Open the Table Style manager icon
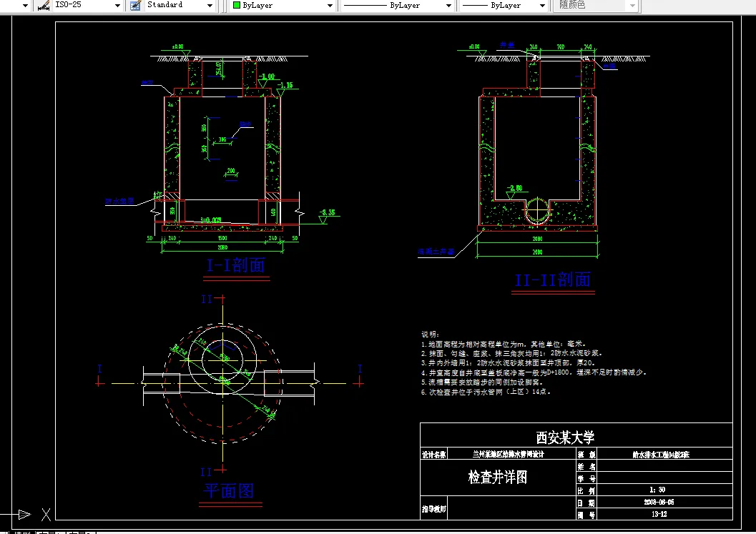Screen dimensions: 756x534 (135, 5)
